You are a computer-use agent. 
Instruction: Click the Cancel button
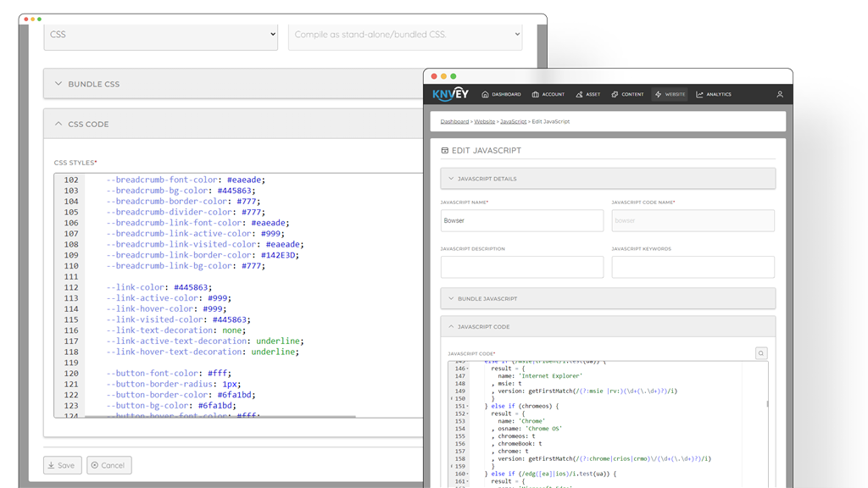point(109,465)
